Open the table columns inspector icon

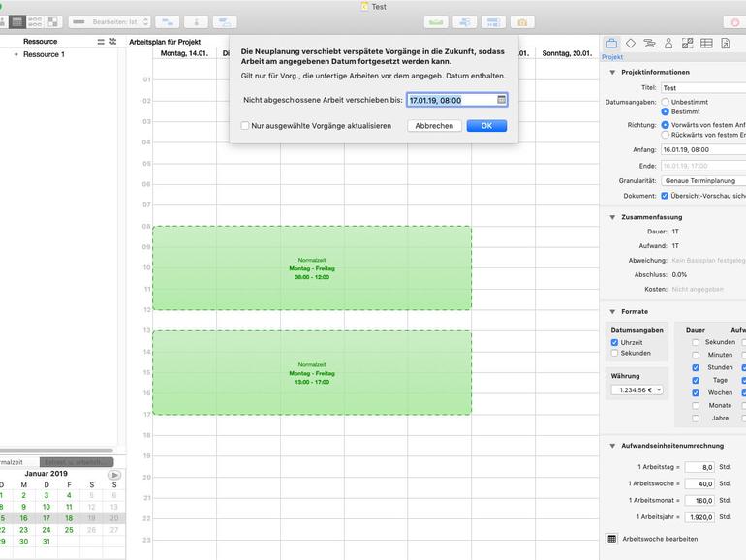pyautogui.click(x=706, y=44)
